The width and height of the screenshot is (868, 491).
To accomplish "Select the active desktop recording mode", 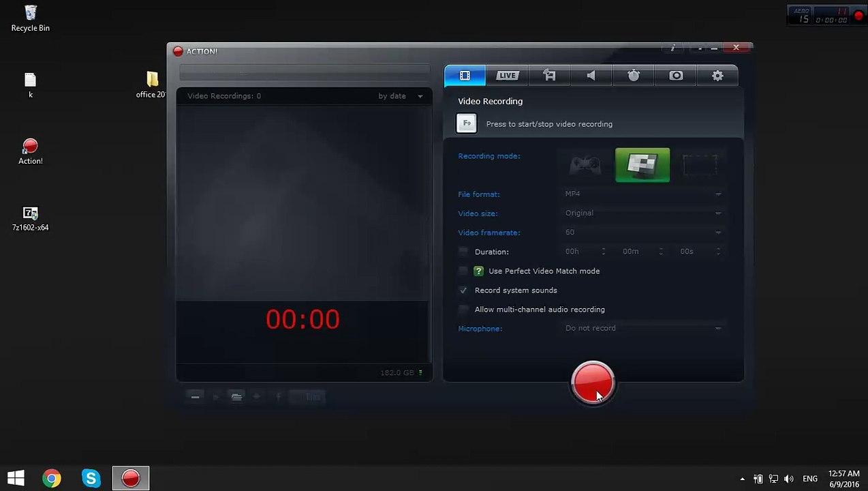I will pyautogui.click(x=642, y=165).
